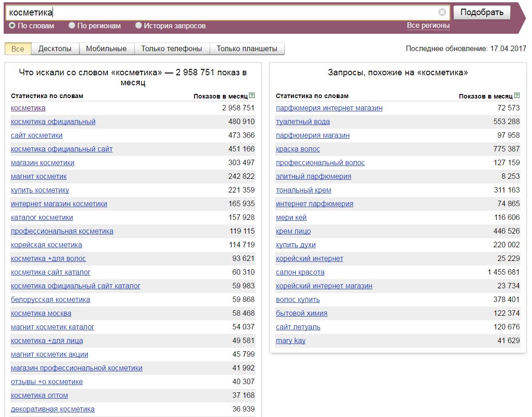The width and height of the screenshot is (532, 417).
Task: Switch to the 'Десктопы' tab
Action: 55,49
